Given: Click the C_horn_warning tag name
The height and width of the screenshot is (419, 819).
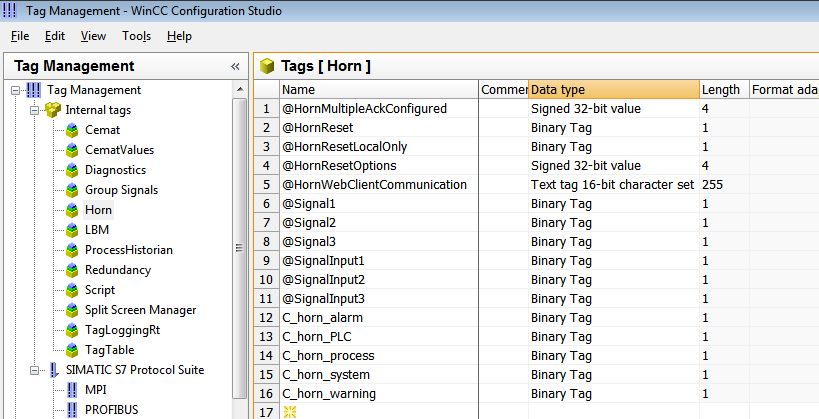Looking at the screenshot, I should [x=329, y=394].
